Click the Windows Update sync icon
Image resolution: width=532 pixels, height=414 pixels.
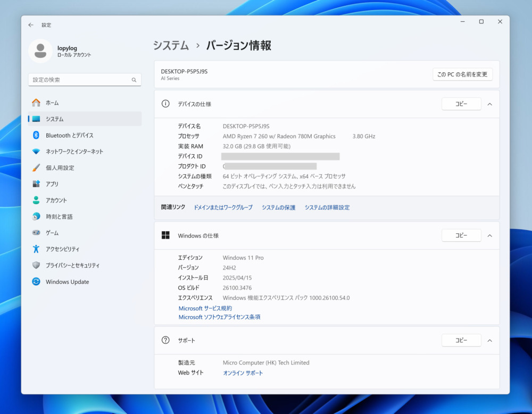point(36,282)
